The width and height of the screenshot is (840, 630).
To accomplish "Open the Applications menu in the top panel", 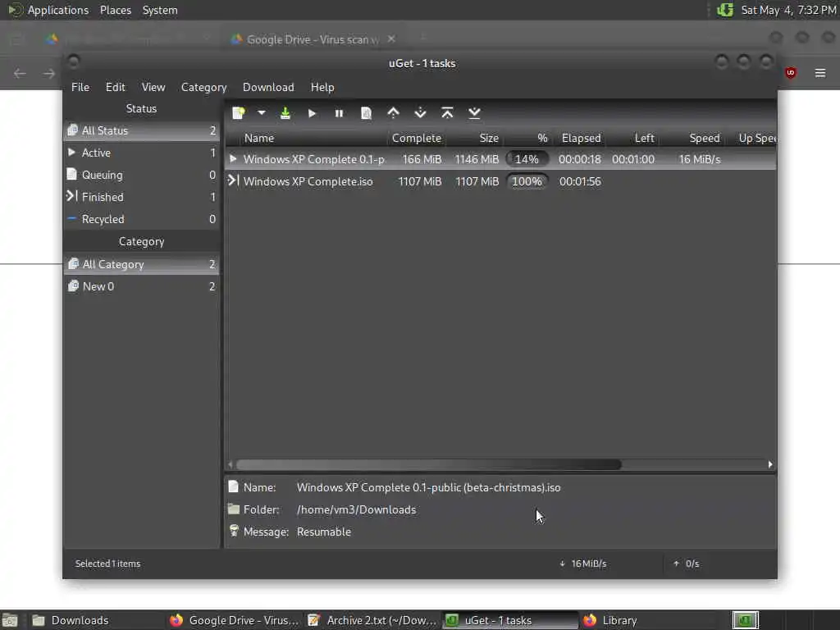I will [x=48, y=10].
